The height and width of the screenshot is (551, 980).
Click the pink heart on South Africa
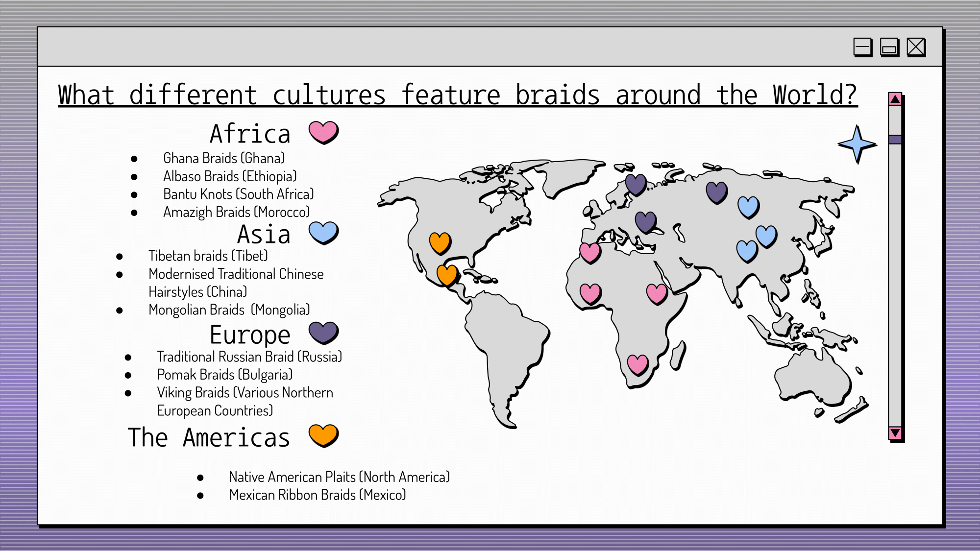click(637, 364)
